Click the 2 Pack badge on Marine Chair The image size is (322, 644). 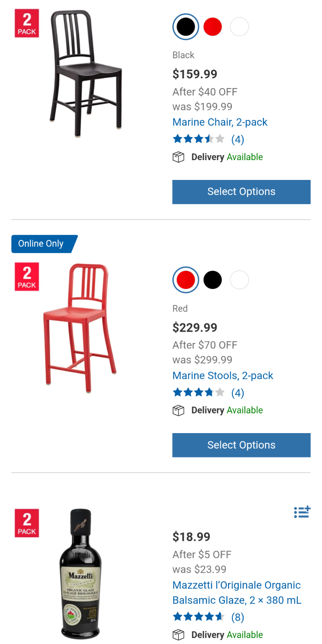point(27,23)
